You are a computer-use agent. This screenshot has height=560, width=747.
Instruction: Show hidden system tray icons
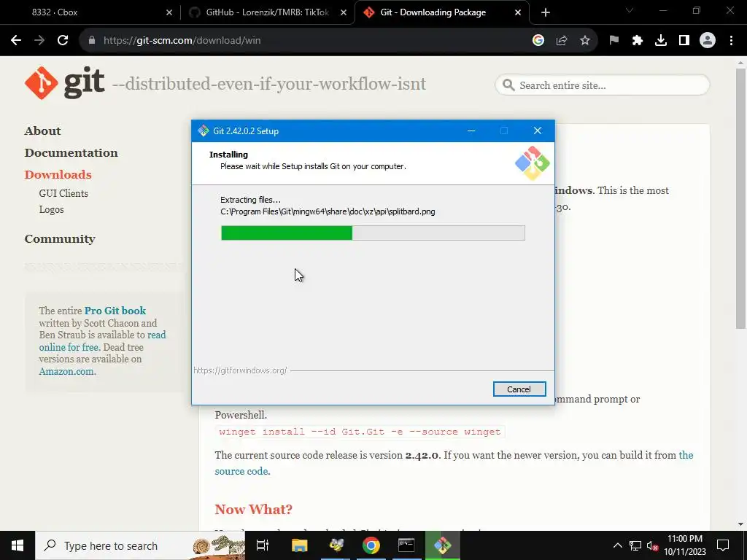(x=617, y=545)
